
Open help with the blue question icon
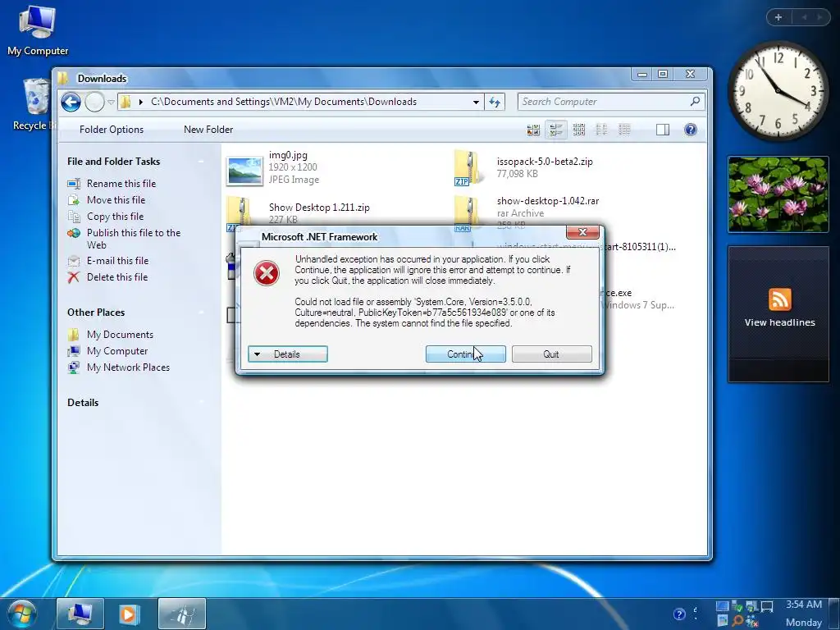(x=691, y=130)
